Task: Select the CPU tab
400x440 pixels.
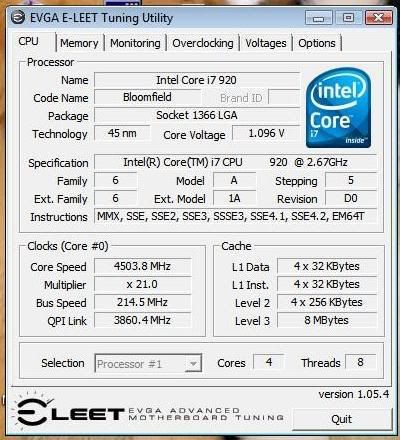Action: pyautogui.click(x=29, y=42)
